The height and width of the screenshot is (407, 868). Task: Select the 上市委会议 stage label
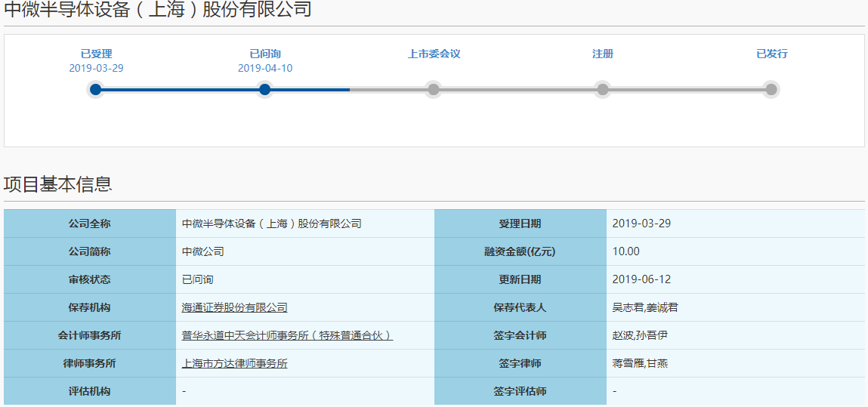[434, 54]
